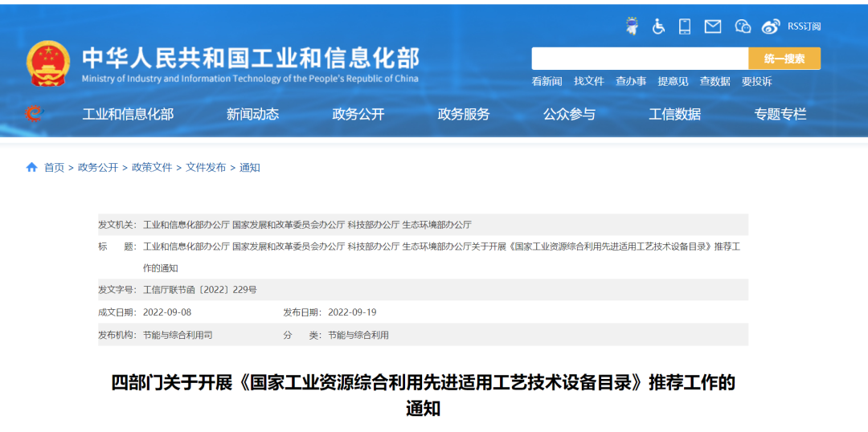The image size is (868, 432).
Task: Click in the search input field
Action: tap(640, 59)
